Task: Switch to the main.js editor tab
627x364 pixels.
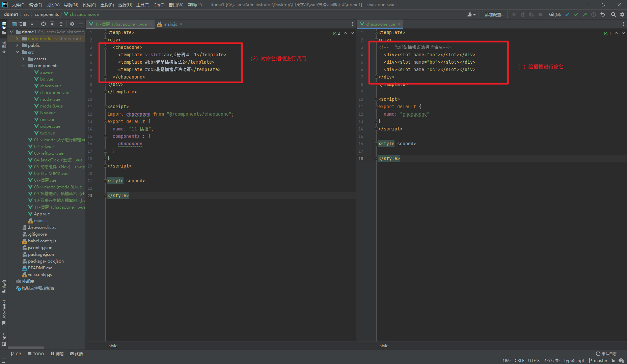Action: click(170, 24)
